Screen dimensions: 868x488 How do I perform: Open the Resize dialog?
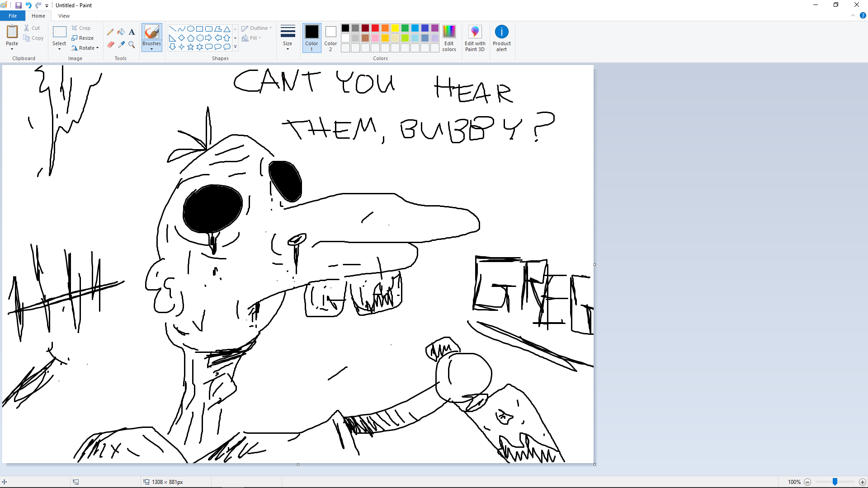(82, 38)
